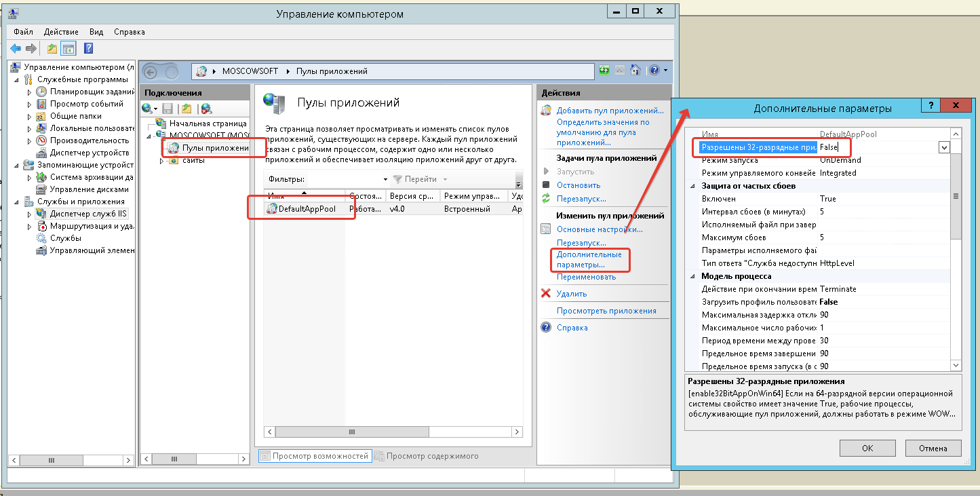Click the Disconnect server icon in Connections toolbar
The width and height of the screenshot is (980, 496).
pos(207,109)
